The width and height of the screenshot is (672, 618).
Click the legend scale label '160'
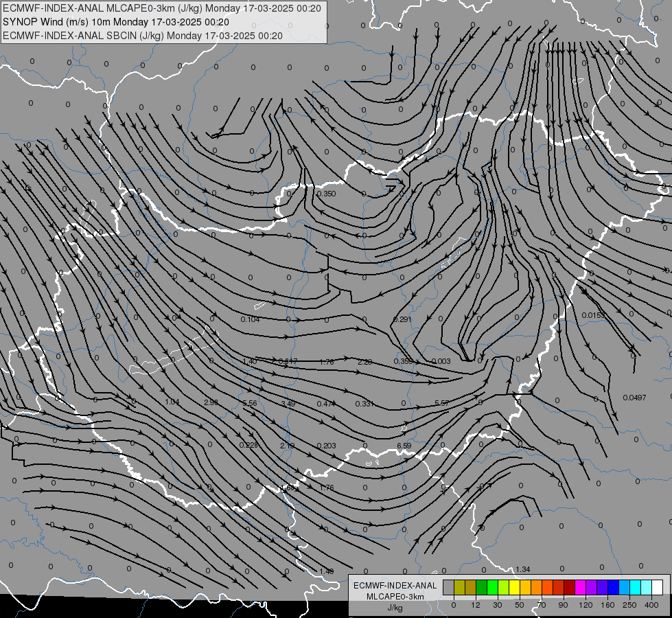[x=607, y=605]
